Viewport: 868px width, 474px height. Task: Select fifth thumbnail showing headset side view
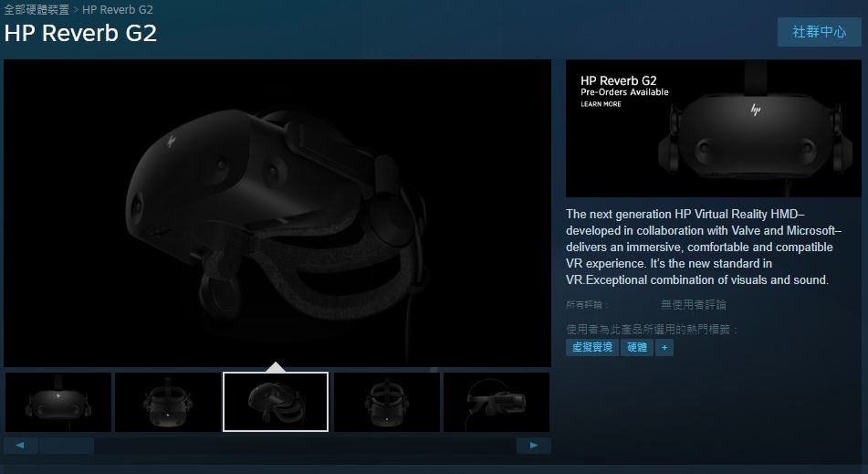[x=497, y=402]
